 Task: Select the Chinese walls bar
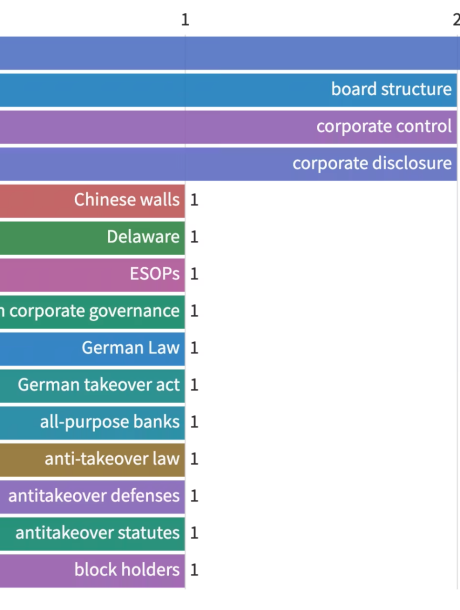[92, 201]
